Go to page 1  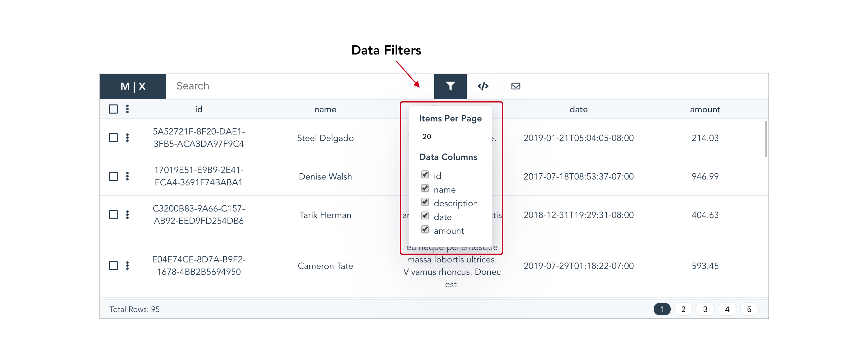click(662, 309)
